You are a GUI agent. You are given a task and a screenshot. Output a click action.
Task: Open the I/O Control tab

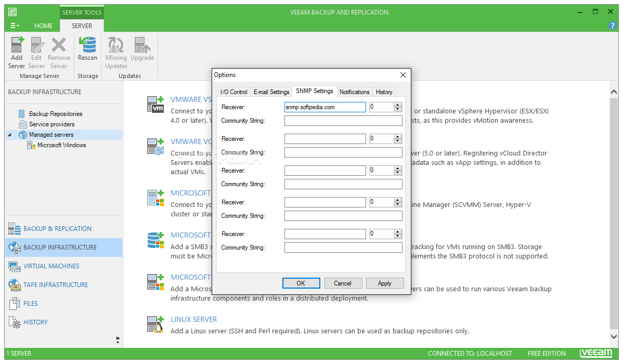pyautogui.click(x=233, y=92)
